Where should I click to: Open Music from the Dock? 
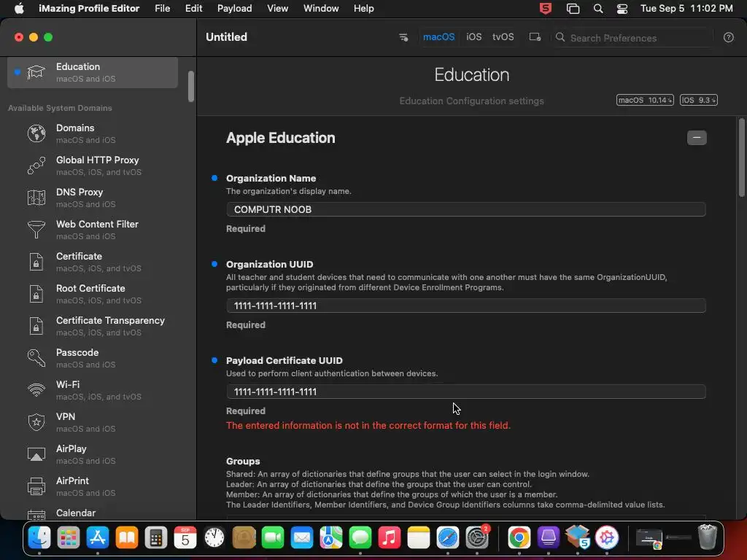pyautogui.click(x=390, y=537)
